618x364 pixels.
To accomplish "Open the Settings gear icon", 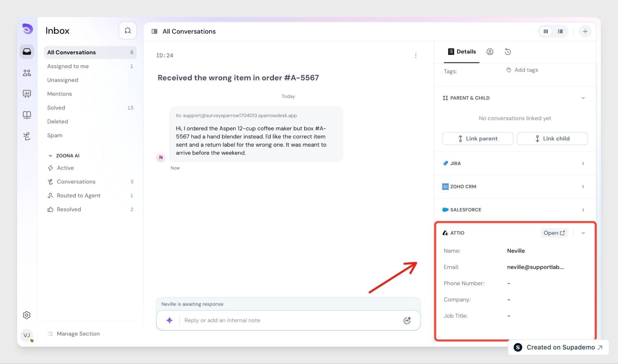I will click(x=27, y=315).
